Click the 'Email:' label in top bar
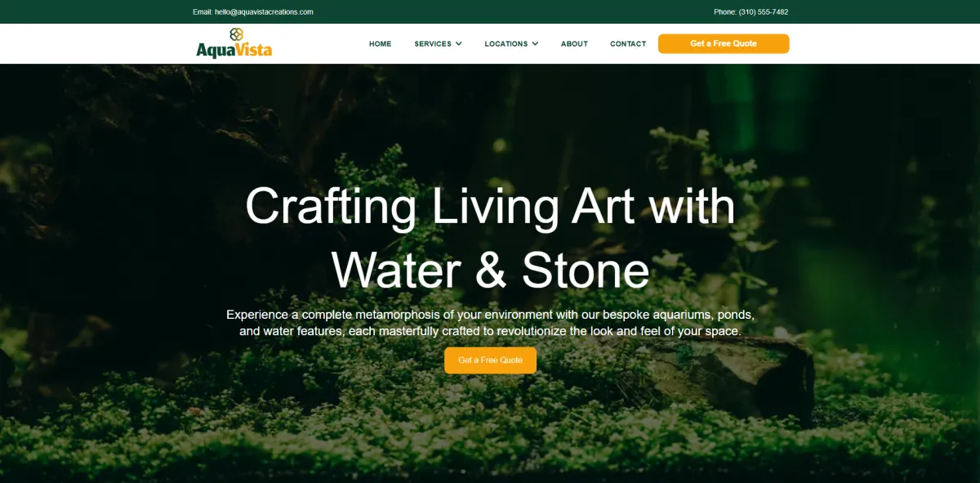The height and width of the screenshot is (483, 980). tap(203, 12)
